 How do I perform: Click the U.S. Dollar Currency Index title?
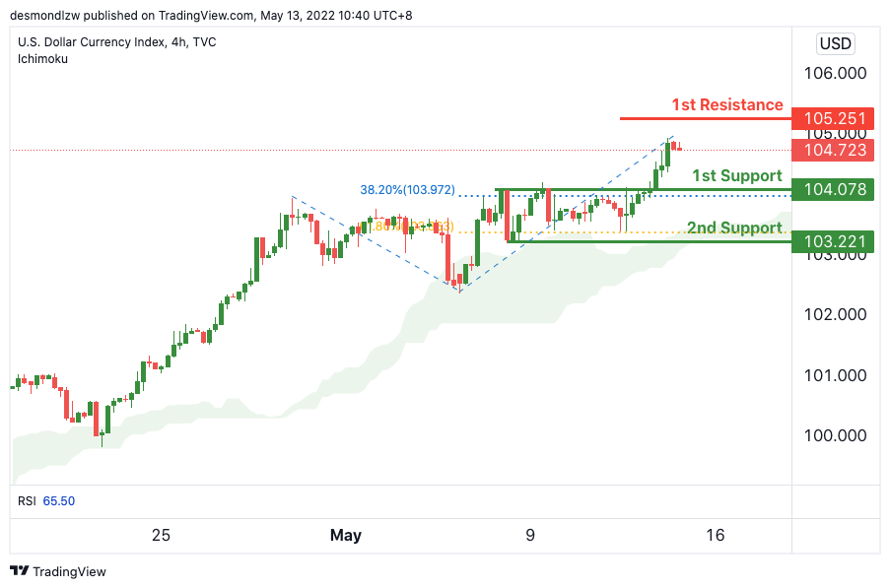click(x=116, y=42)
